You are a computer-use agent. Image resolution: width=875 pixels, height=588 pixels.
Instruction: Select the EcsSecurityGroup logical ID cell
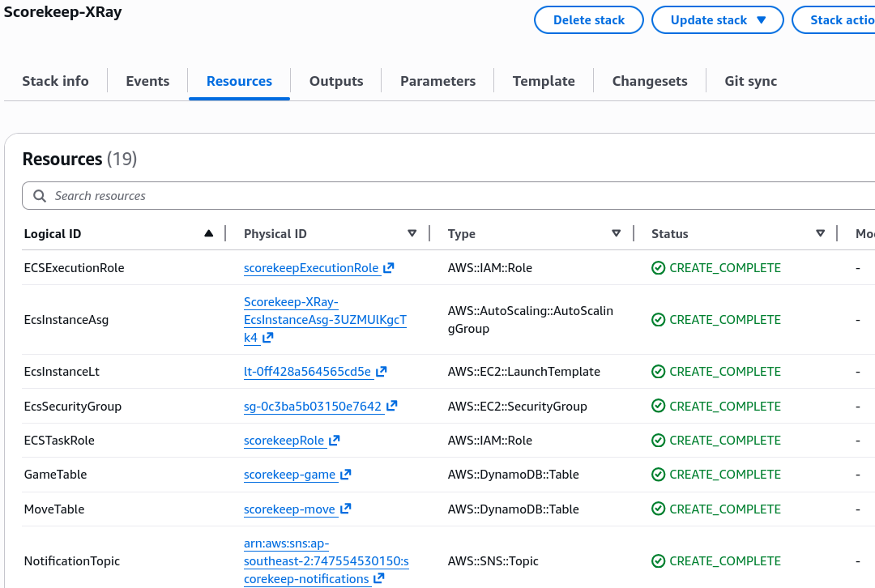(73, 406)
